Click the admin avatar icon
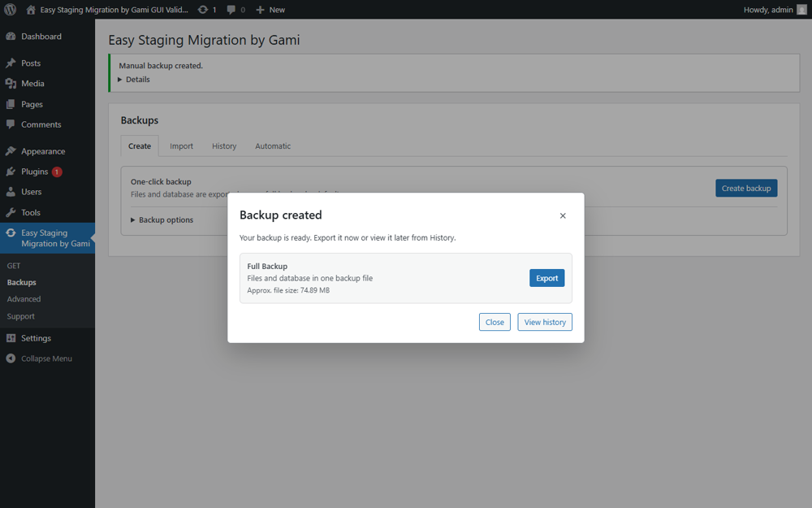Screen dimensions: 812x508 click(x=801, y=10)
